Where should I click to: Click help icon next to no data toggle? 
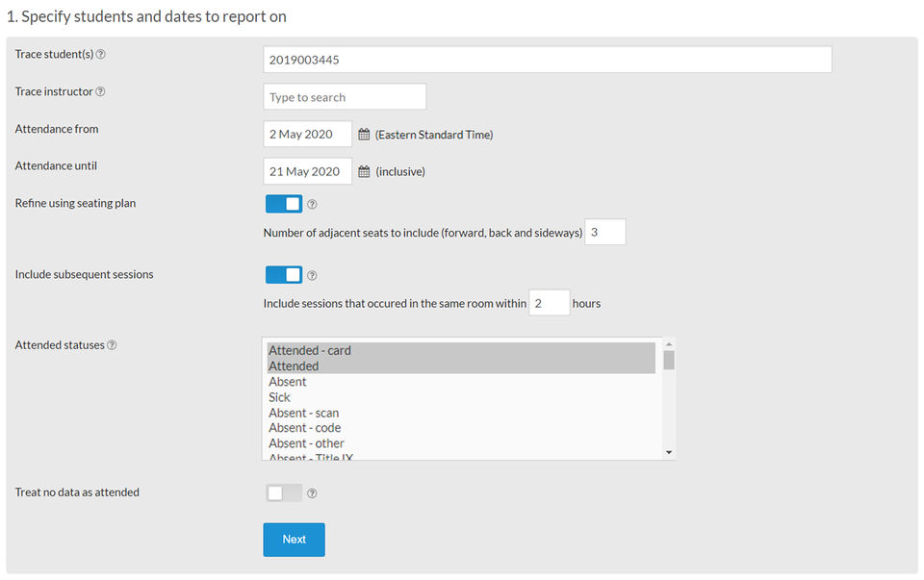[312, 493]
